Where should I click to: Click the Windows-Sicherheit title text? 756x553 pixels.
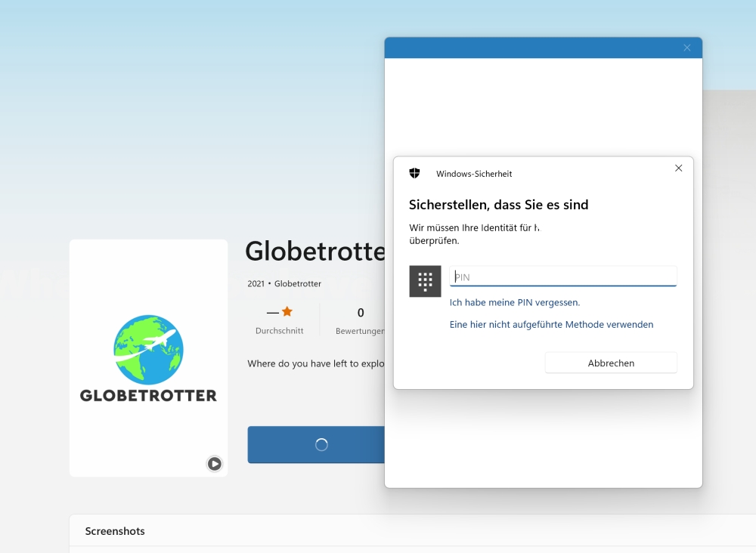(474, 174)
